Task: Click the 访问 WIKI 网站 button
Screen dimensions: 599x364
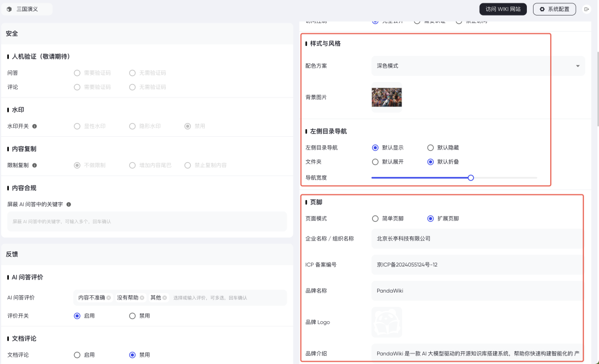Action: coord(502,9)
